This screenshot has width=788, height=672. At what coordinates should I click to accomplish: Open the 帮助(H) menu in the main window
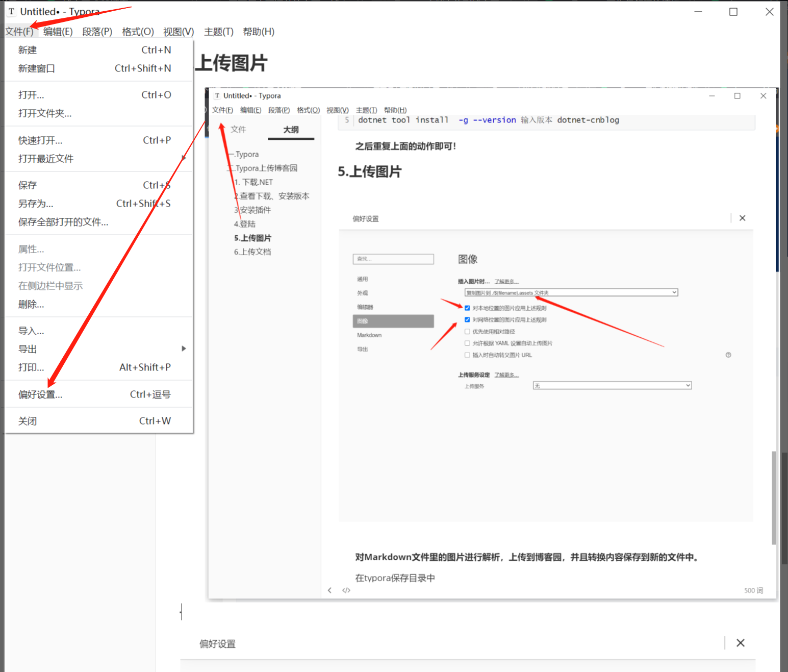[259, 32]
